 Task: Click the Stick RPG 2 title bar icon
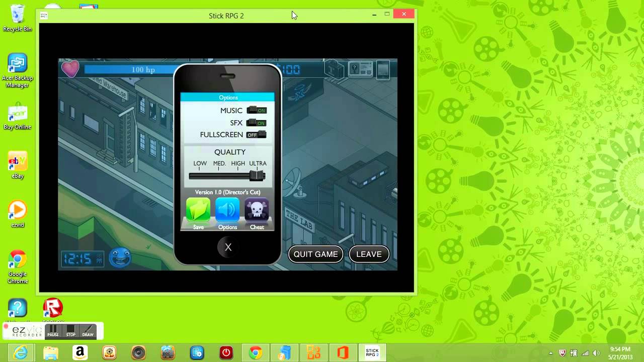pyautogui.click(x=44, y=16)
